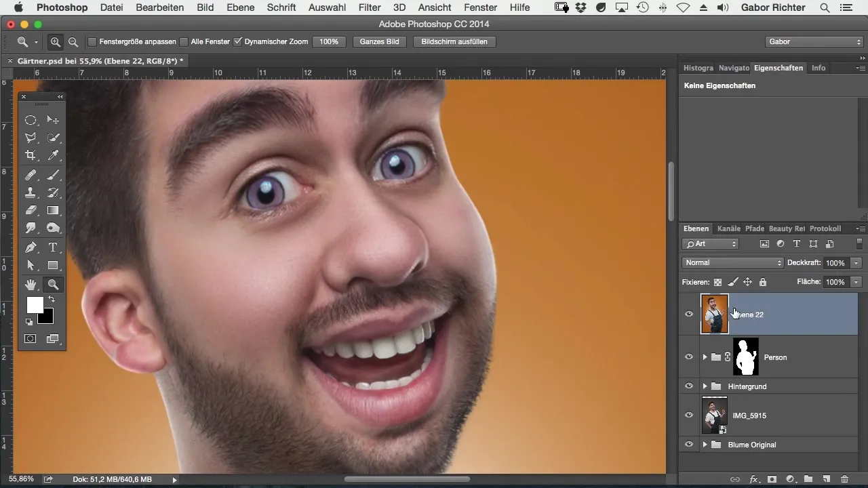This screenshot has height=488, width=868.
Task: Select the Elliptical Marquee tool
Action: (x=31, y=120)
